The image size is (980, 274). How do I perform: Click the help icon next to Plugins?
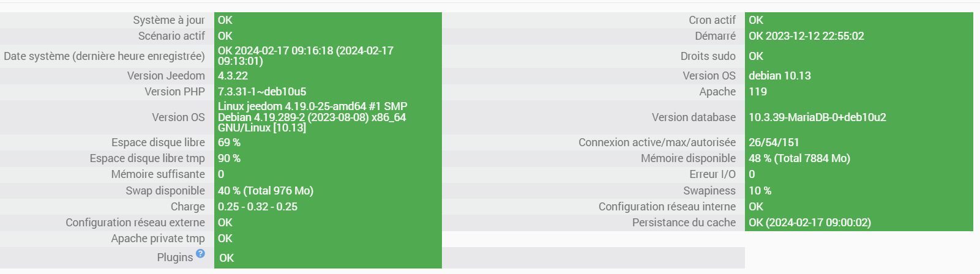point(200,253)
